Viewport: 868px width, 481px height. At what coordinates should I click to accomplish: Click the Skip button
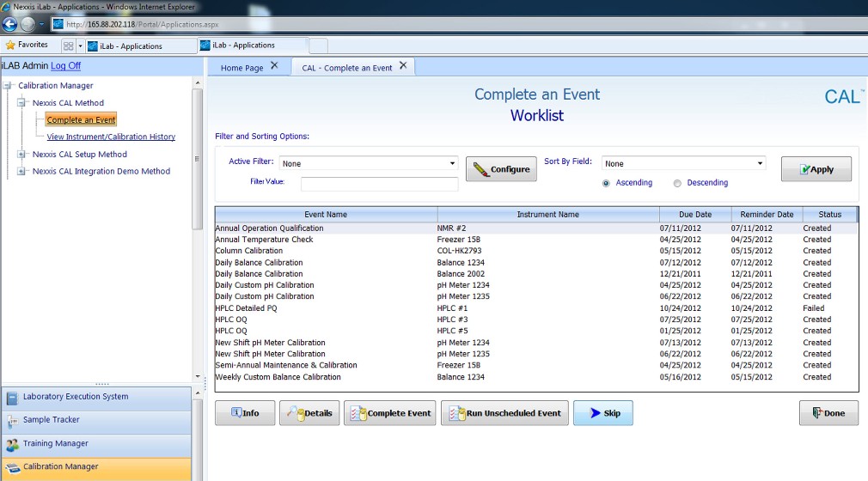pyautogui.click(x=602, y=413)
